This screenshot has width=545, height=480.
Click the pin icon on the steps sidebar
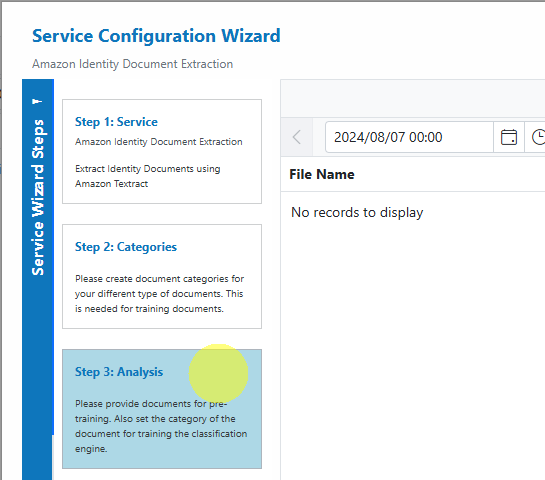[37, 101]
